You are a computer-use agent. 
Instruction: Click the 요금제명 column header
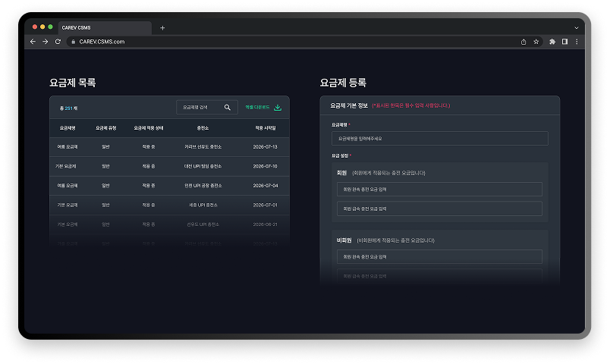coord(68,128)
